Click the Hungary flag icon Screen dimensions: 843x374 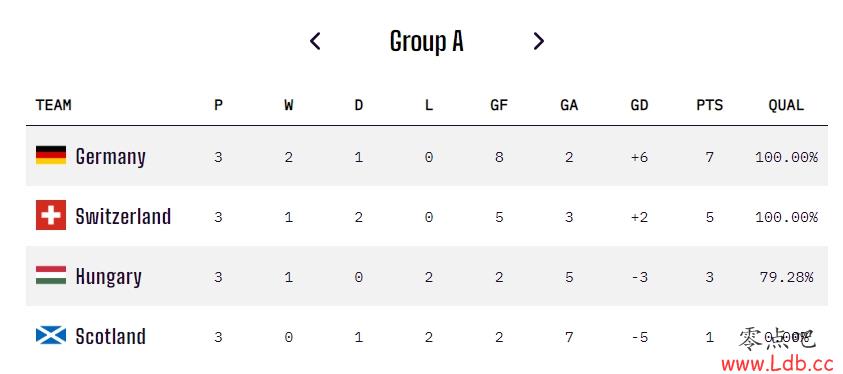tap(51, 275)
